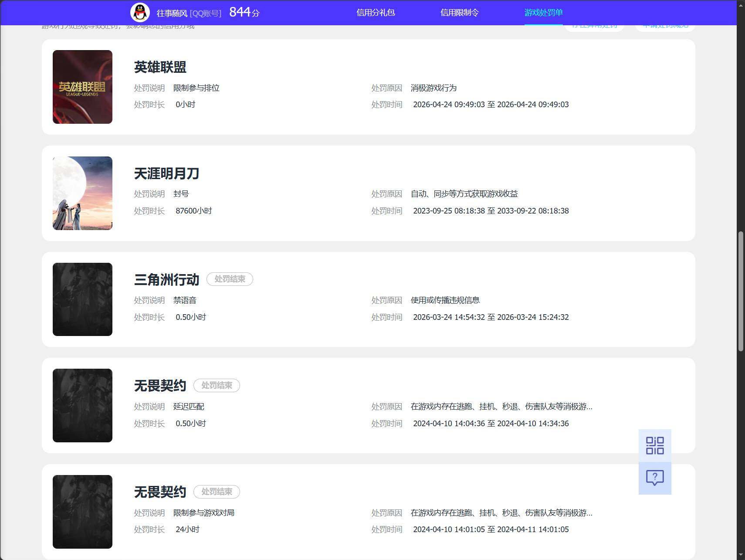Screen dimensions: 745x560
Task: Click the 延迟匹配 penalty description
Action: click(189, 407)
